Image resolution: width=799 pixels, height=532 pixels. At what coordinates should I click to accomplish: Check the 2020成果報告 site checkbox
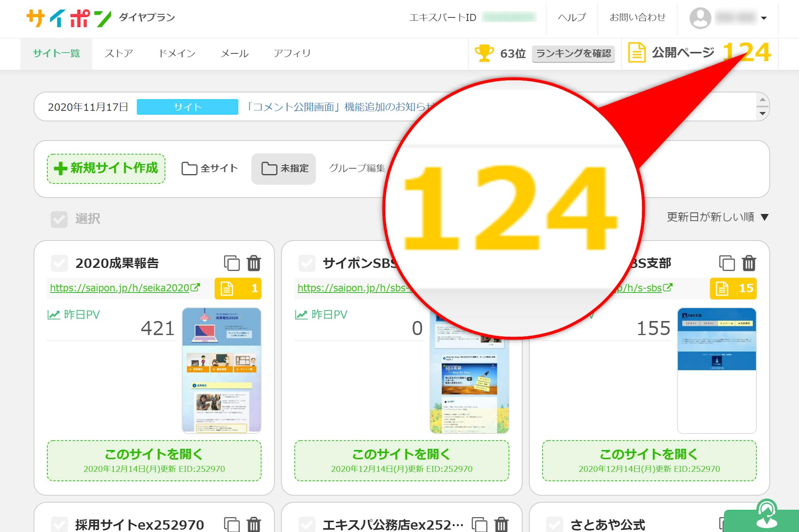click(x=59, y=263)
